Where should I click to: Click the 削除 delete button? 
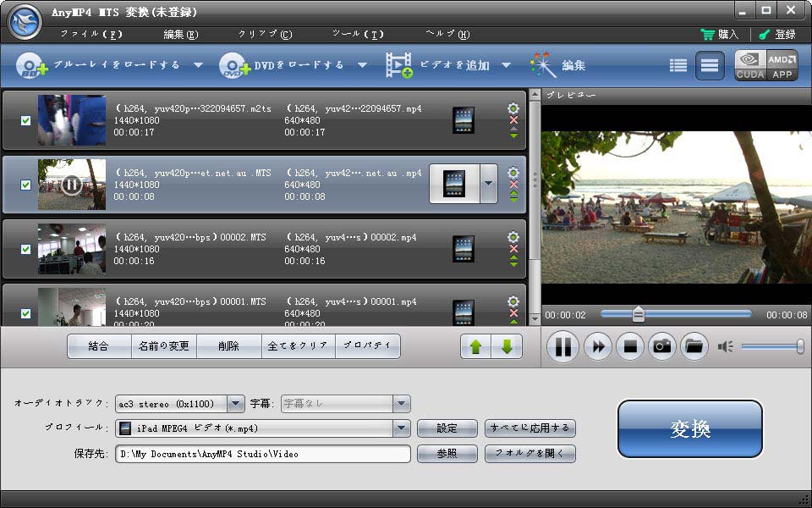[x=229, y=346]
